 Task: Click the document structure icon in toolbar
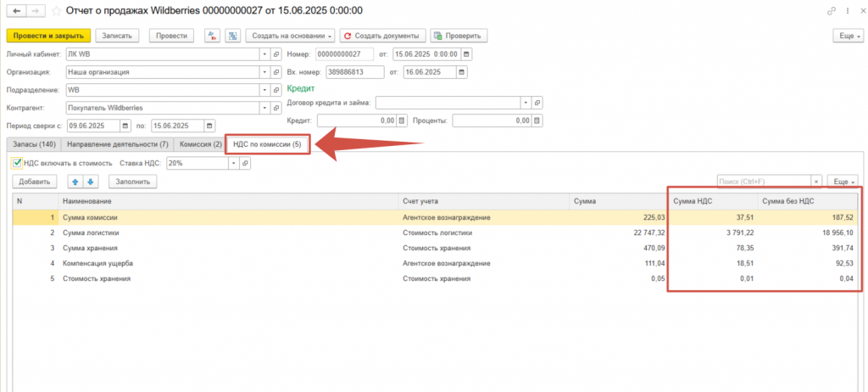(231, 36)
